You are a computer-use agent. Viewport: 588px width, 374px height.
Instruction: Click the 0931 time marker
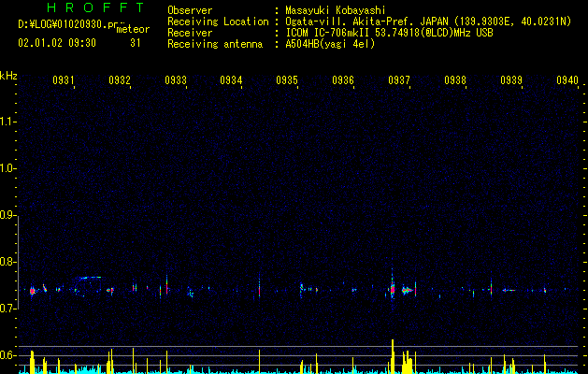point(63,80)
